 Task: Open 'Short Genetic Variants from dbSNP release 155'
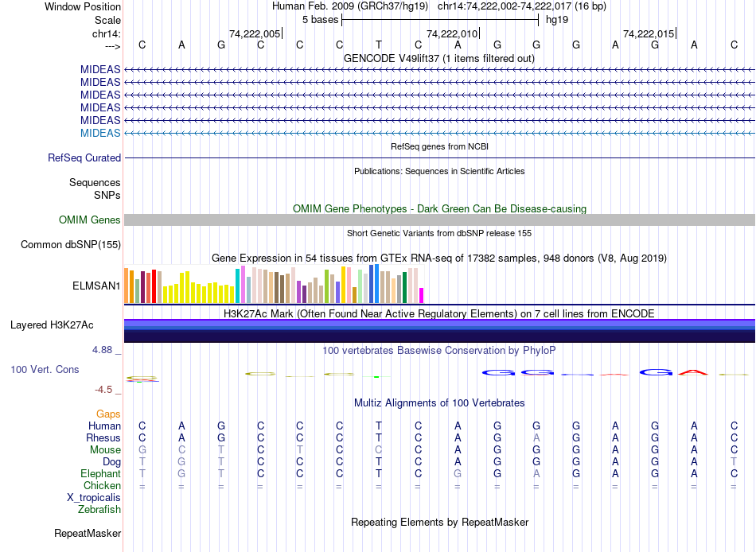439,233
